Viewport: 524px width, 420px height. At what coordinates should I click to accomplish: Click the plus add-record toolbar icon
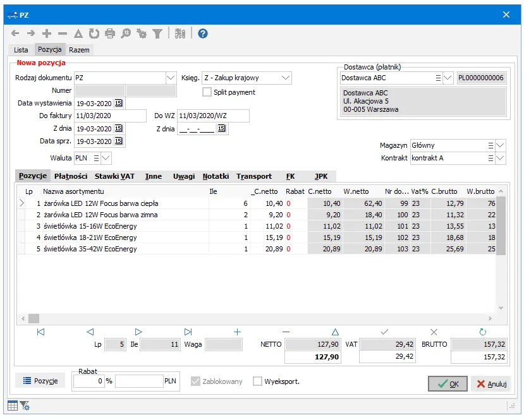pyautogui.click(x=47, y=33)
